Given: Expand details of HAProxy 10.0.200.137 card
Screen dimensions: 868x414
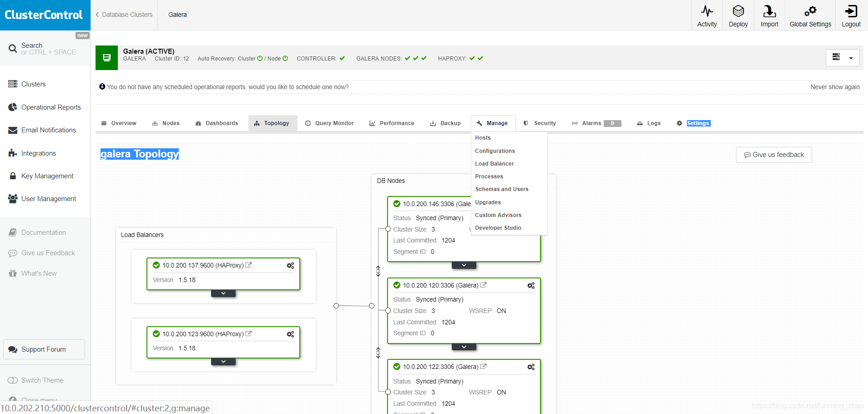Looking at the screenshot, I should coord(223,293).
